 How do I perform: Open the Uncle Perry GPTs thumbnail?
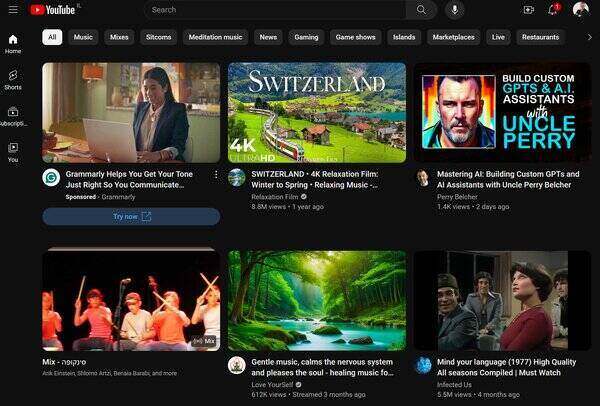tap(503, 113)
